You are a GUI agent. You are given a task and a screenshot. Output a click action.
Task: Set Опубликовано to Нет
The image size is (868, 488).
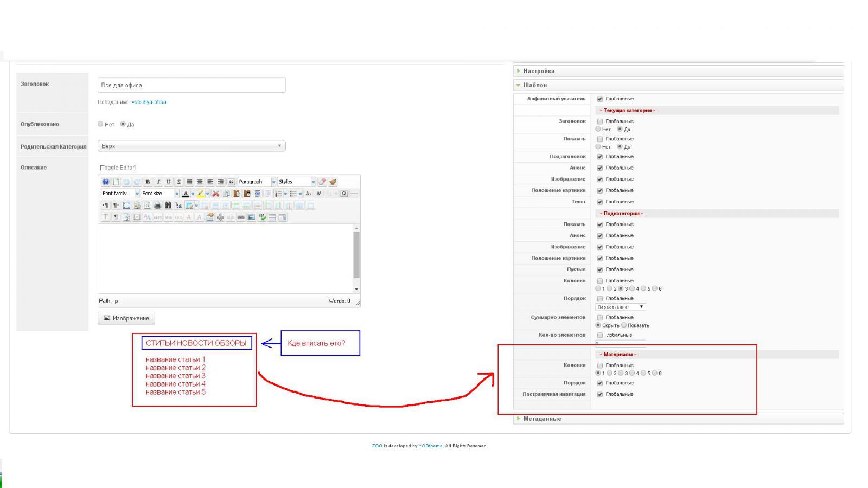coord(100,124)
